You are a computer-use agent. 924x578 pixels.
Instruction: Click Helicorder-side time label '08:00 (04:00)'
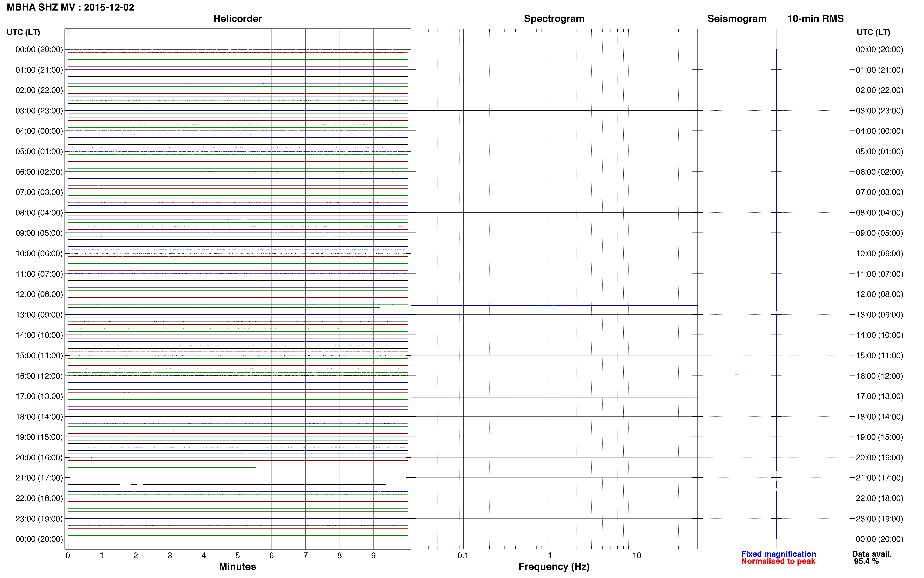tap(39, 213)
